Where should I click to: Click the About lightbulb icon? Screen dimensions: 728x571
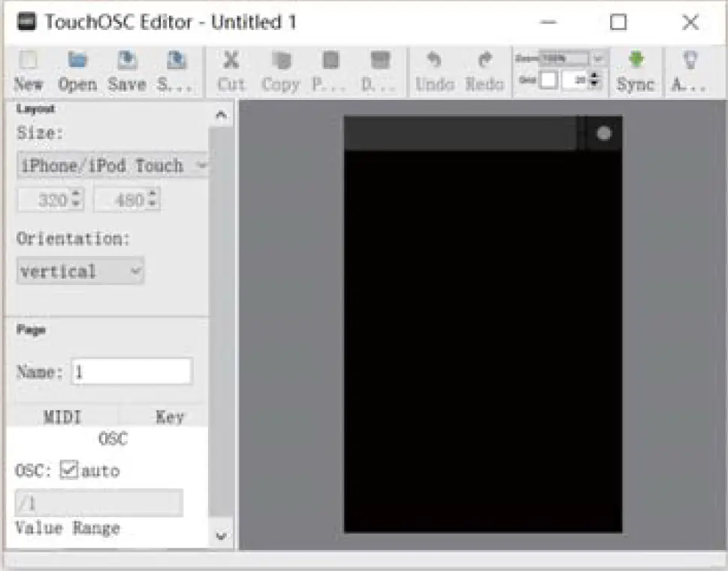coord(690,60)
